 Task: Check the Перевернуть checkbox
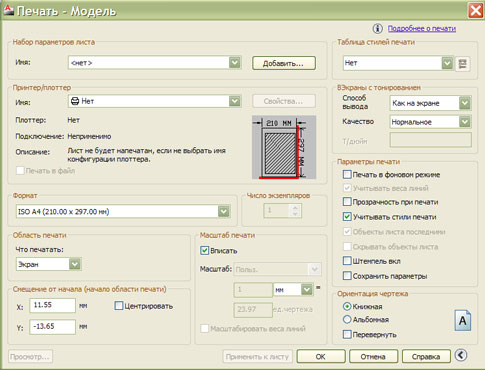[347, 334]
